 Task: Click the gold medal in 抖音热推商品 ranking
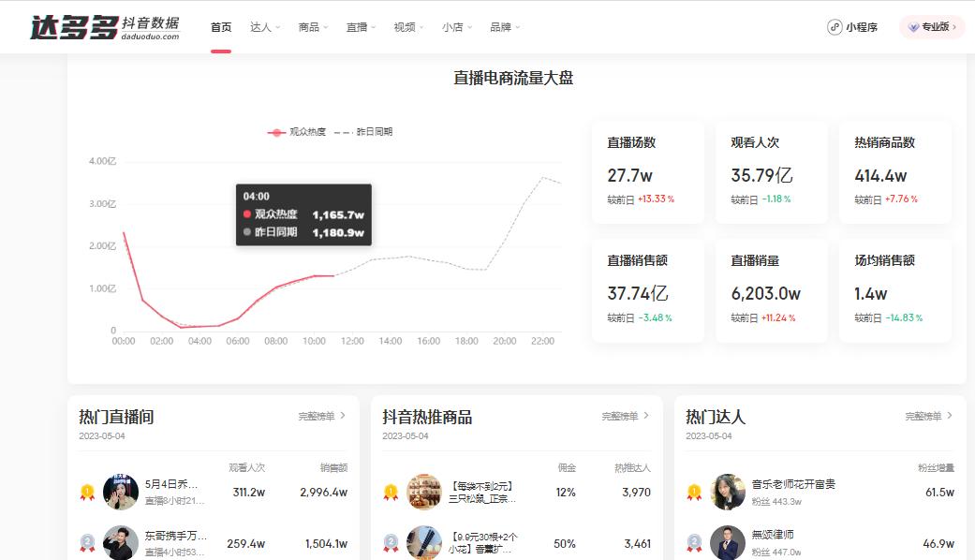pyautogui.click(x=391, y=490)
